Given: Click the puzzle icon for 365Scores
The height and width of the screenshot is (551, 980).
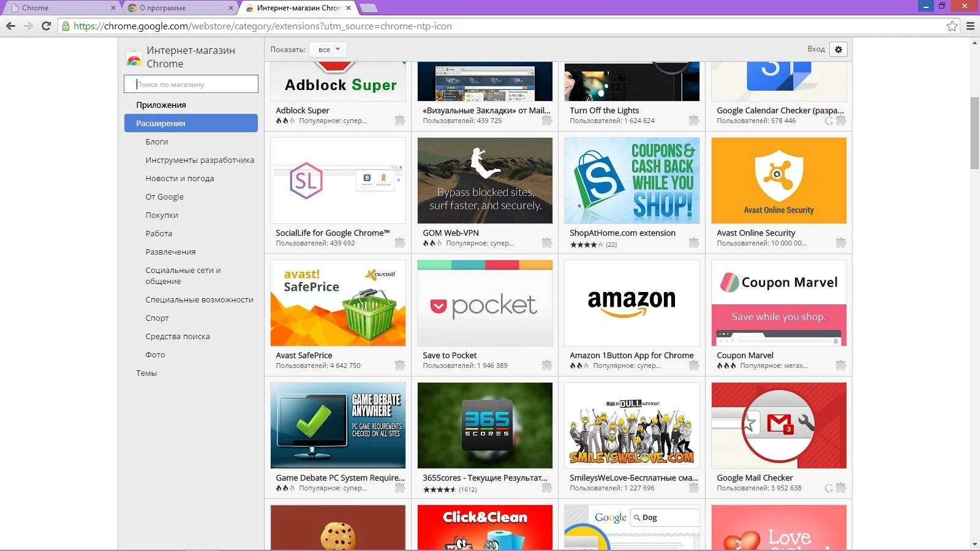Looking at the screenshot, I should click(x=547, y=488).
